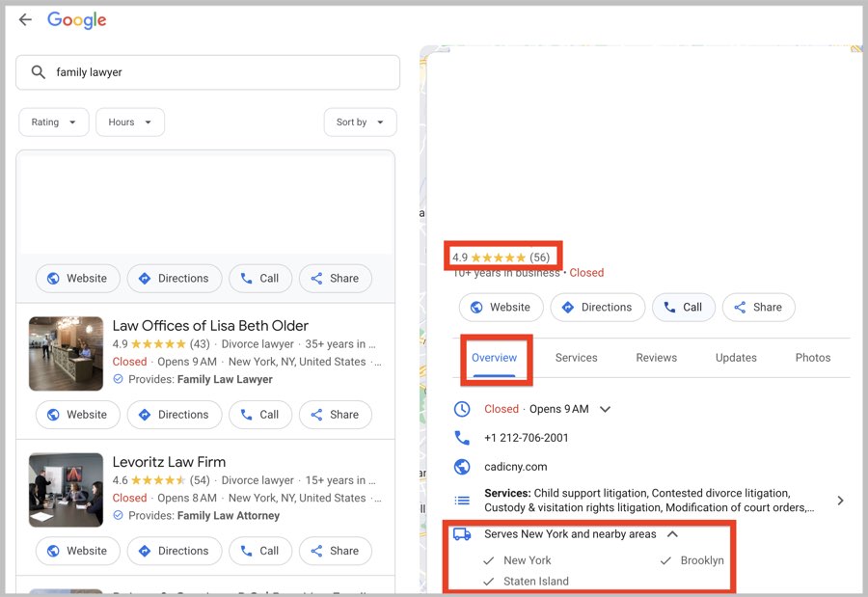Viewport: 868px width, 597px height.
Task: Open Website button in the detail panel
Action: [501, 308]
